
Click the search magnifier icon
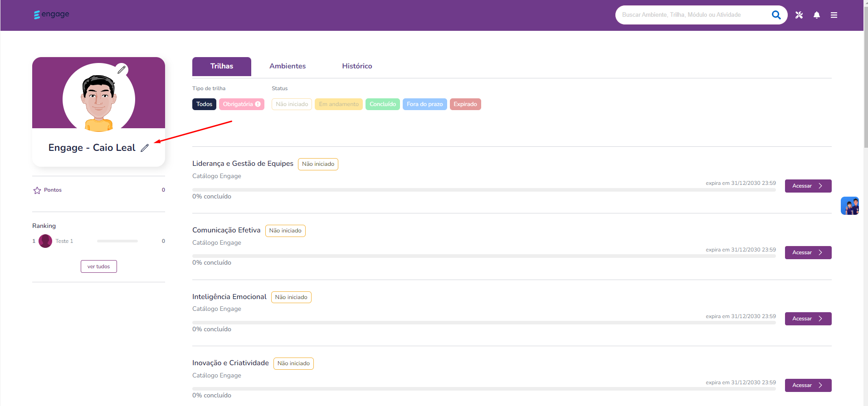pos(776,15)
